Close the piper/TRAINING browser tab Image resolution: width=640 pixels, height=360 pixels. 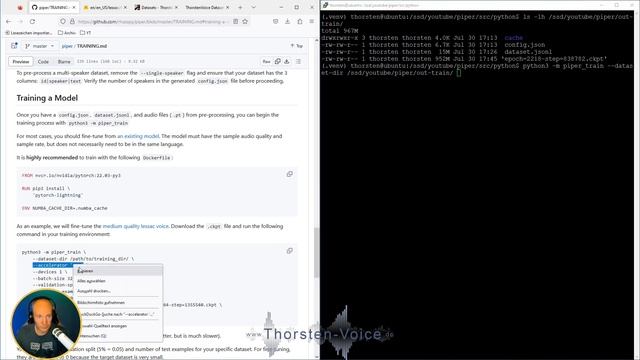(x=74, y=7)
